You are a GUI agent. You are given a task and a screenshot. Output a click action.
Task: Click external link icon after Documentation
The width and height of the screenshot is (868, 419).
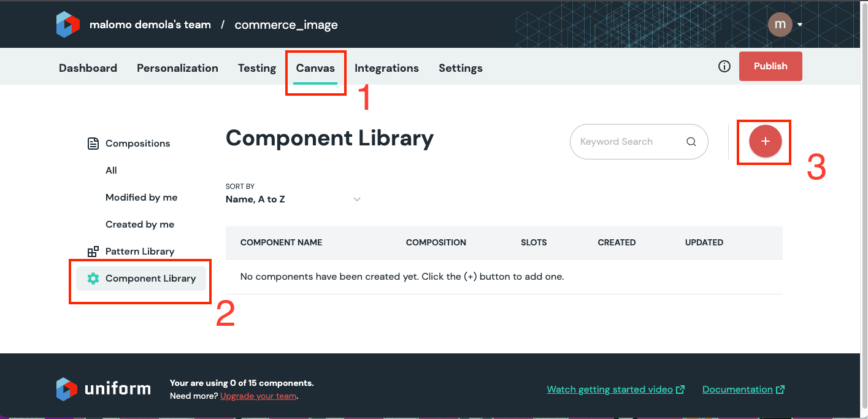(x=780, y=390)
